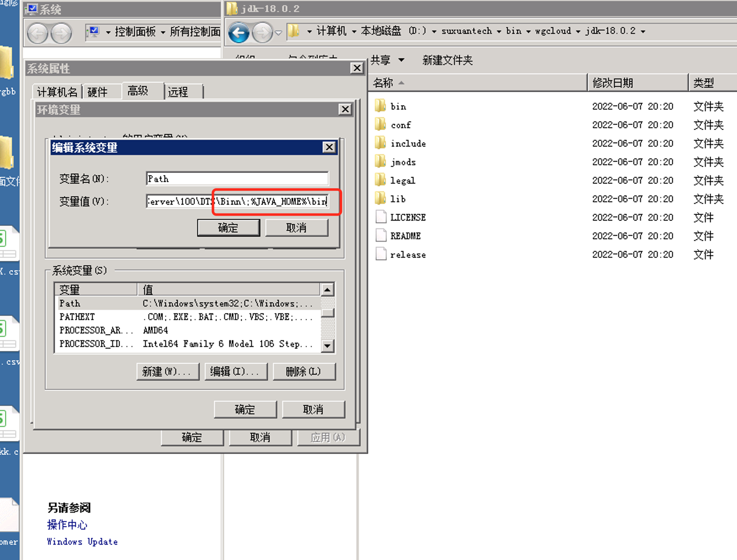Switch to the 远程 tab

click(179, 92)
